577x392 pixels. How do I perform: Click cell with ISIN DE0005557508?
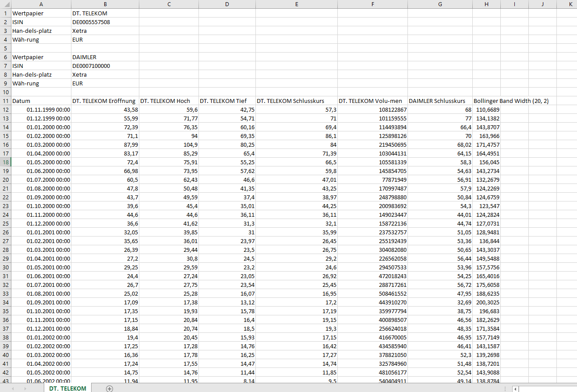(105, 22)
